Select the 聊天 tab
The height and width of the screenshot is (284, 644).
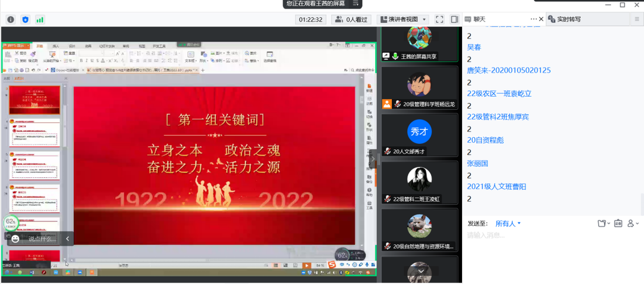pyautogui.click(x=479, y=20)
